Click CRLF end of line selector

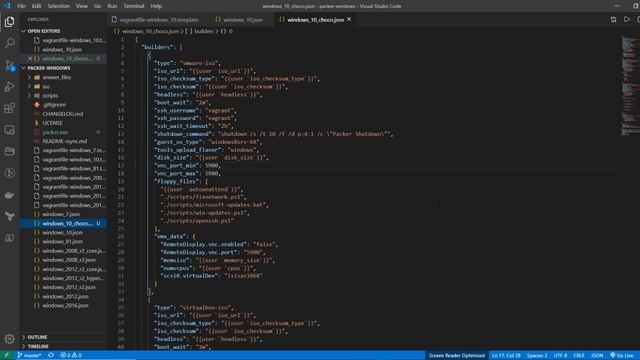(578, 356)
